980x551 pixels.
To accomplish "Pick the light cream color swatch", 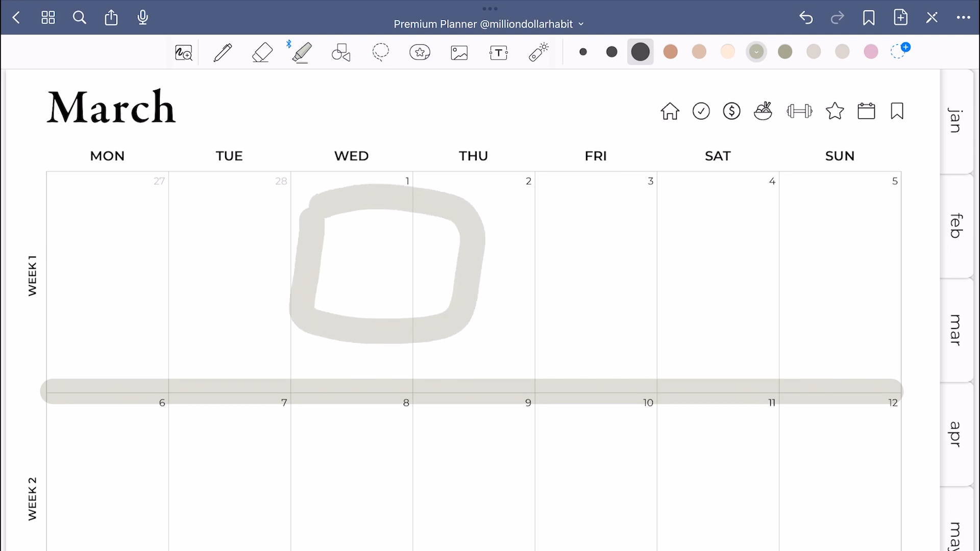I will point(728,52).
